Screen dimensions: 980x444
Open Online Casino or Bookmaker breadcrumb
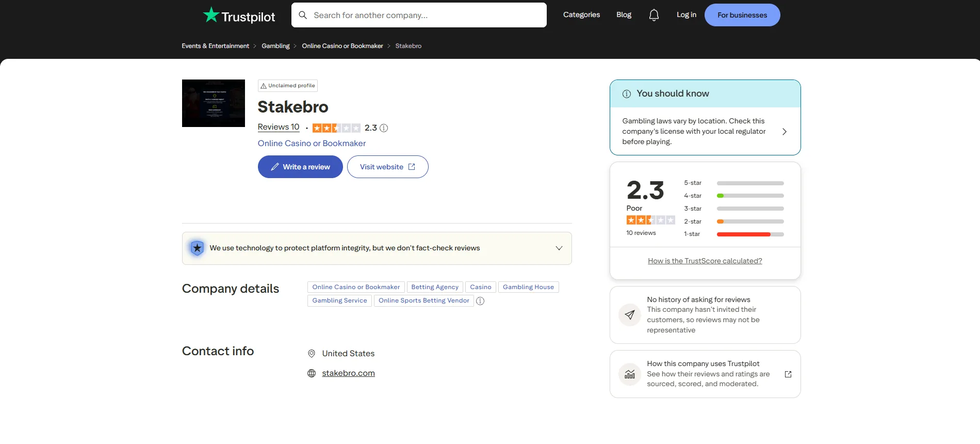342,46
